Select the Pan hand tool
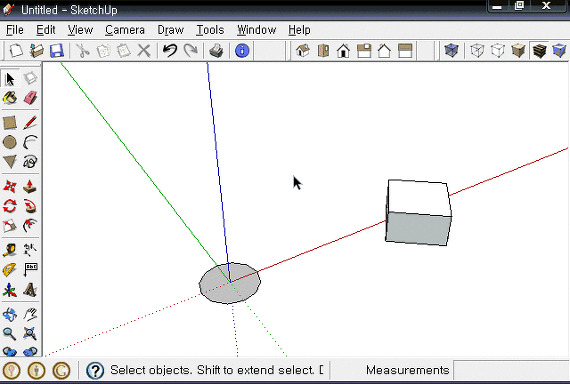Image resolution: width=570 pixels, height=384 pixels. [x=30, y=315]
